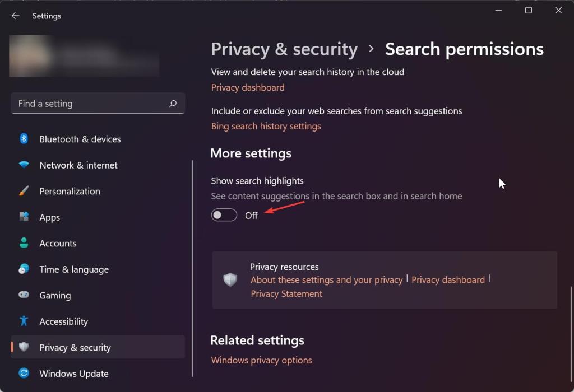Open the Privacy Statement link
This screenshot has width=574, height=392.
click(x=286, y=294)
